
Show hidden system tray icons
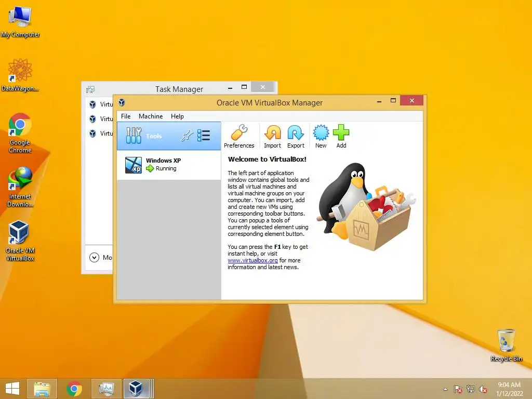(445, 389)
